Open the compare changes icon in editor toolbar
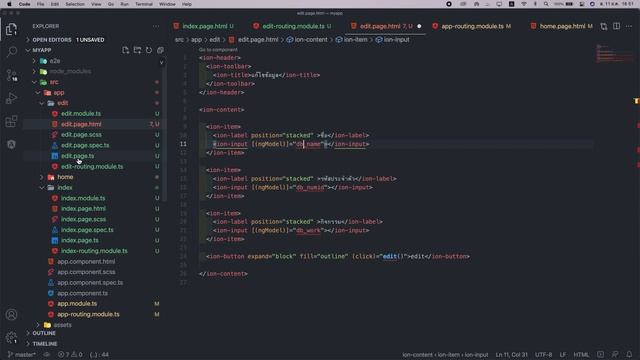The height and width of the screenshot is (360, 640). pos(604,26)
